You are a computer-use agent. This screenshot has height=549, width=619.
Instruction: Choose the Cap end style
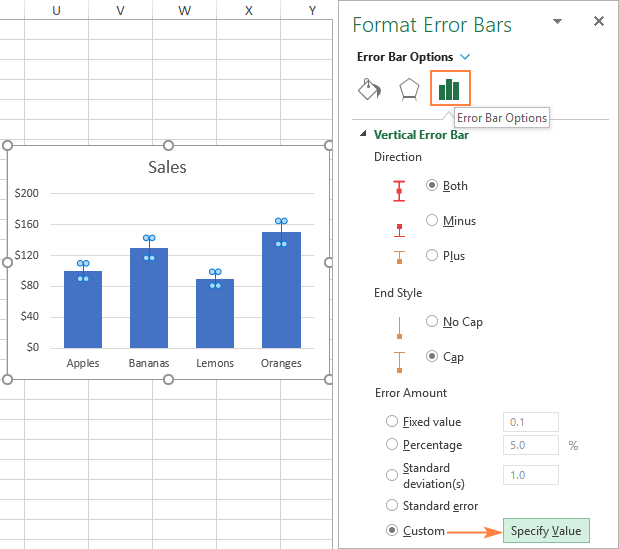pos(432,356)
